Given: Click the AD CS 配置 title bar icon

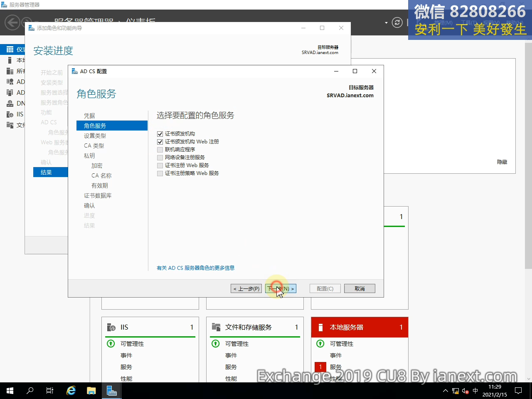Looking at the screenshot, I should pyautogui.click(x=75, y=71).
